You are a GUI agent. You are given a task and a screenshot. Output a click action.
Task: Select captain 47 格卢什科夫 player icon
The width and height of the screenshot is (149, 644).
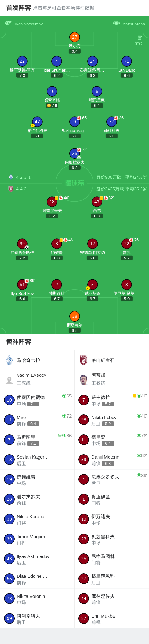(x=37, y=122)
